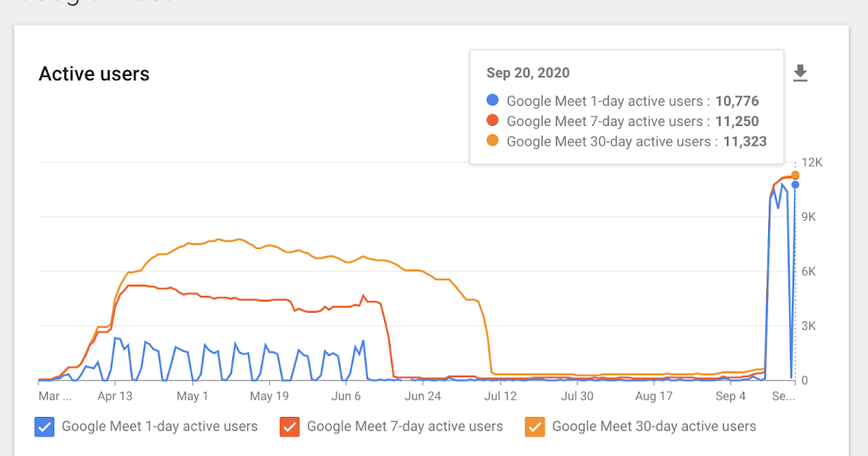Uncheck Google Meet 1-day active users checkbox
The image size is (868, 456).
point(44,427)
